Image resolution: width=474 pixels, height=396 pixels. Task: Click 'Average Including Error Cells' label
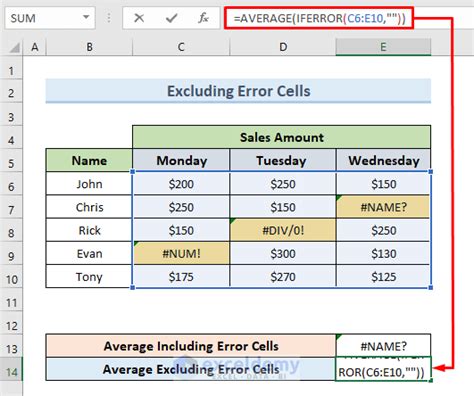click(x=191, y=346)
